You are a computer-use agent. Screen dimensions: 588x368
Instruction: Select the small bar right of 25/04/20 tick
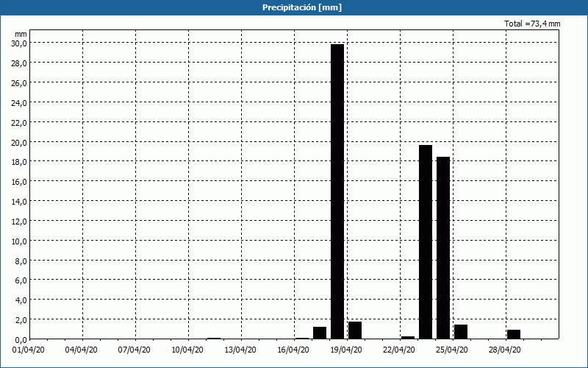coord(461,332)
